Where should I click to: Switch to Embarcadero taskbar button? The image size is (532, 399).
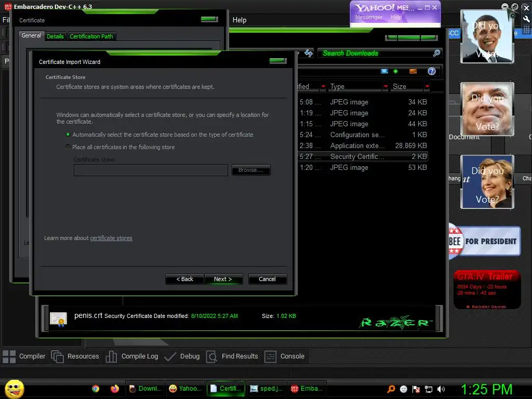point(307,389)
